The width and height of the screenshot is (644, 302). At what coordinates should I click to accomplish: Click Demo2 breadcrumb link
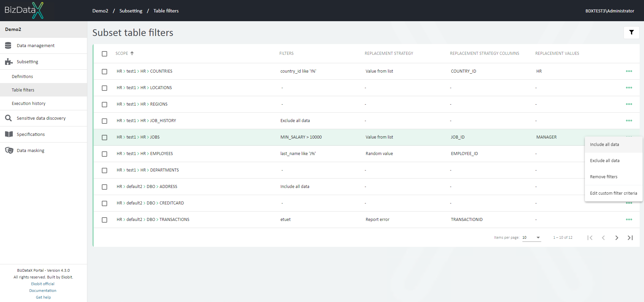point(100,11)
